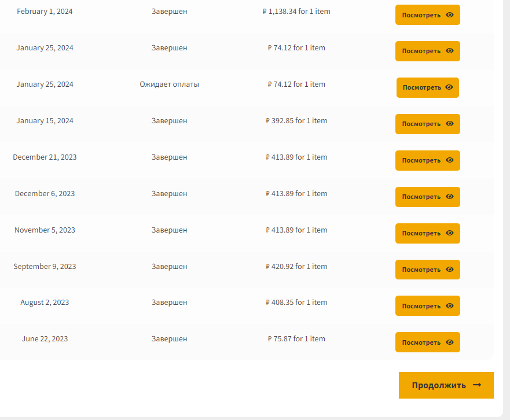Select the date February 1, 2024
Screen dimensions: 510x420
coord(45,12)
